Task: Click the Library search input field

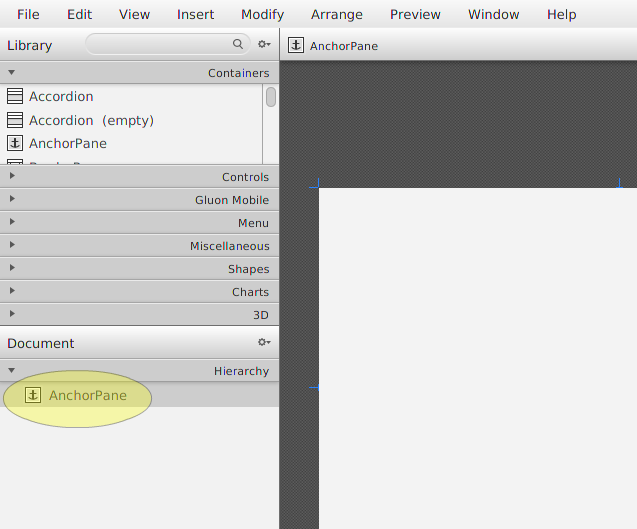Action: tap(158, 44)
